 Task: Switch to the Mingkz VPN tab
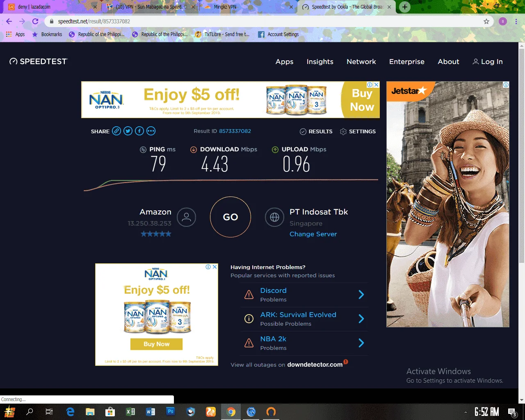[x=248, y=7]
